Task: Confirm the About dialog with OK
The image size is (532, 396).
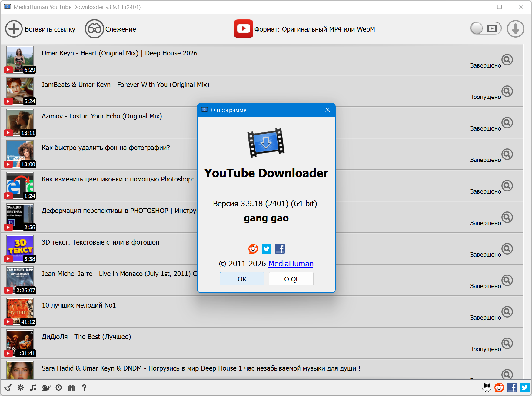Action: point(242,279)
